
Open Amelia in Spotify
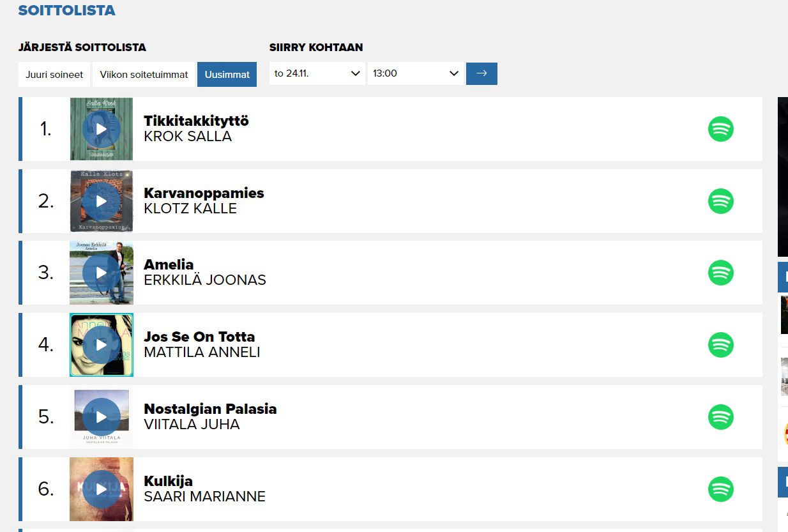pos(720,273)
